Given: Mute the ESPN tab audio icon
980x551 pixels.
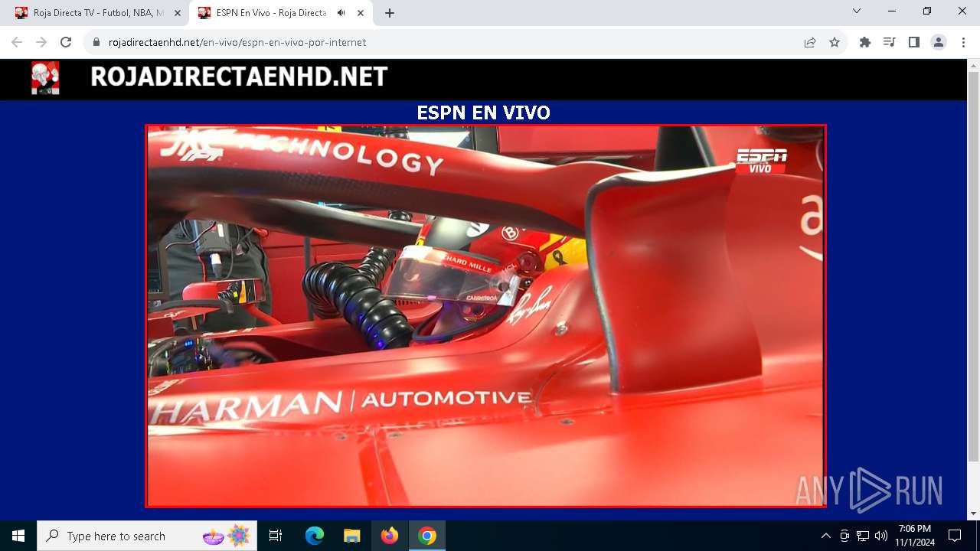Looking at the screenshot, I should (341, 13).
